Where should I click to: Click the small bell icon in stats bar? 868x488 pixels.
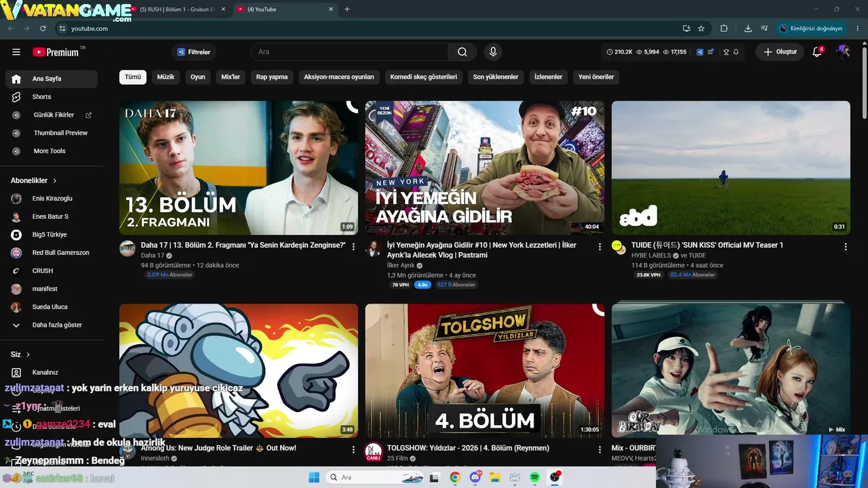point(736,52)
